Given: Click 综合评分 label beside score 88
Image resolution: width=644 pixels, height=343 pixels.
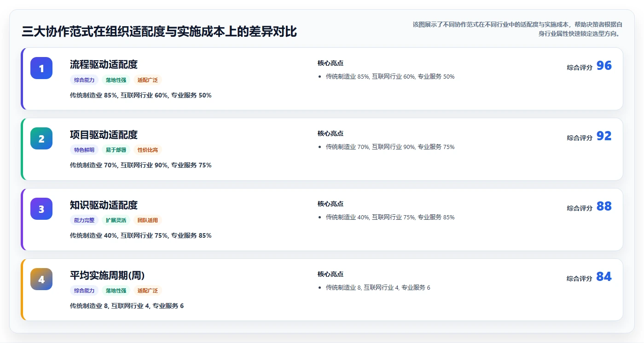Looking at the screenshot, I should [x=580, y=208].
